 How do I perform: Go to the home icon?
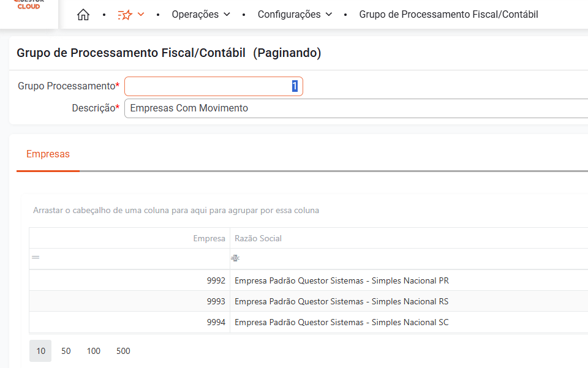pos(83,15)
